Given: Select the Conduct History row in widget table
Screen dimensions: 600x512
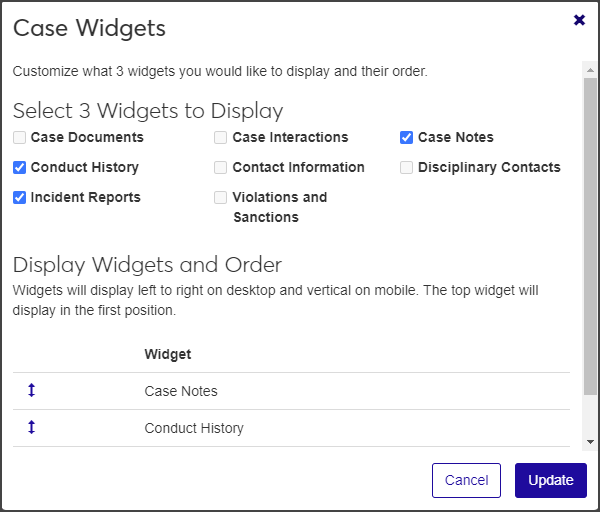Looking at the screenshot, I should pos(194,428).
